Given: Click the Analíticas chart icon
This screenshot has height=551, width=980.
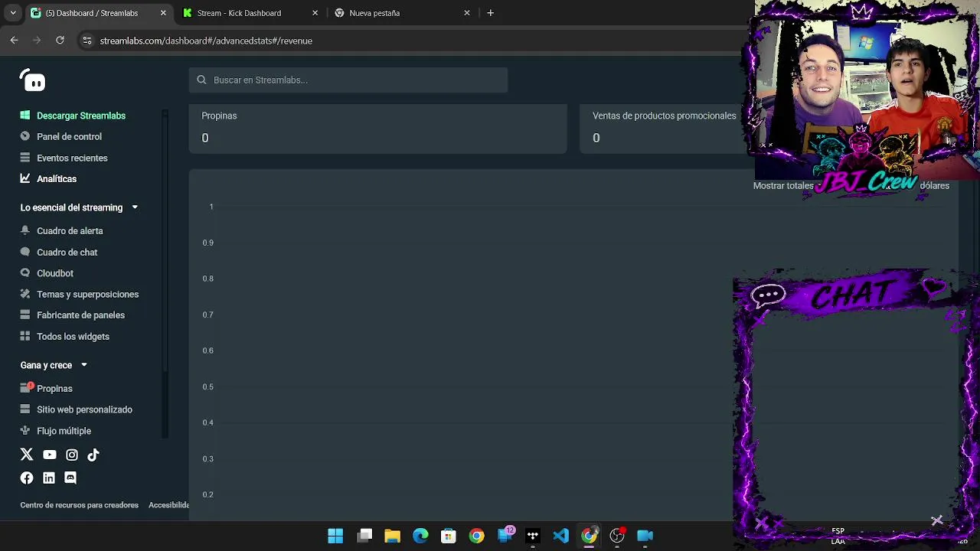Looking at the screenshot, I should pyautogui.click(x=25, y=178).
